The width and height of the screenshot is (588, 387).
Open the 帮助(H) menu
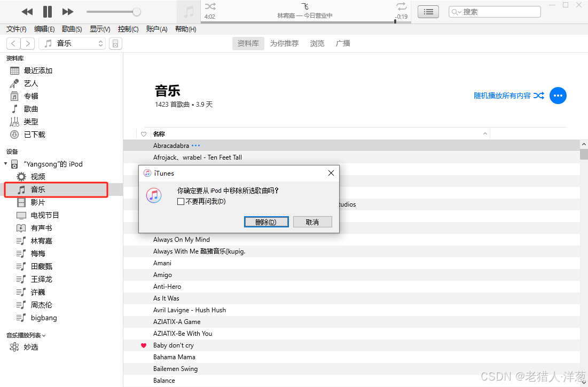[x=186, y=29]
